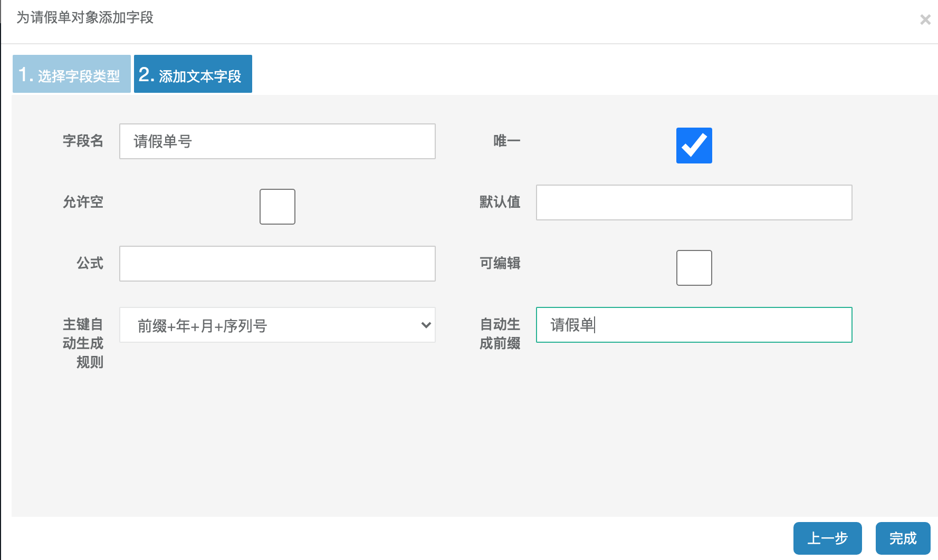Screen dimensions: 938x560
Task: Click inside the 字段名 input field
Action: (277, 141)
